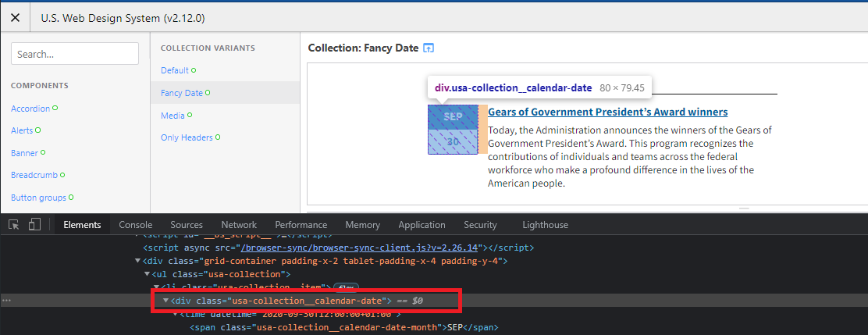Viewport: 868px width, 335px height.
Task: Click the Search components input field
Action: [75, 54]
